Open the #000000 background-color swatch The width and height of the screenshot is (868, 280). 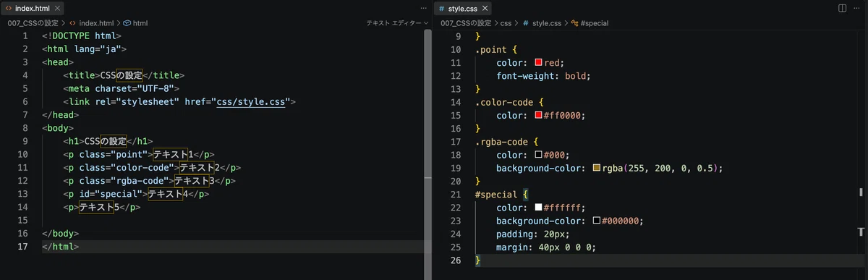coord(597,221)
